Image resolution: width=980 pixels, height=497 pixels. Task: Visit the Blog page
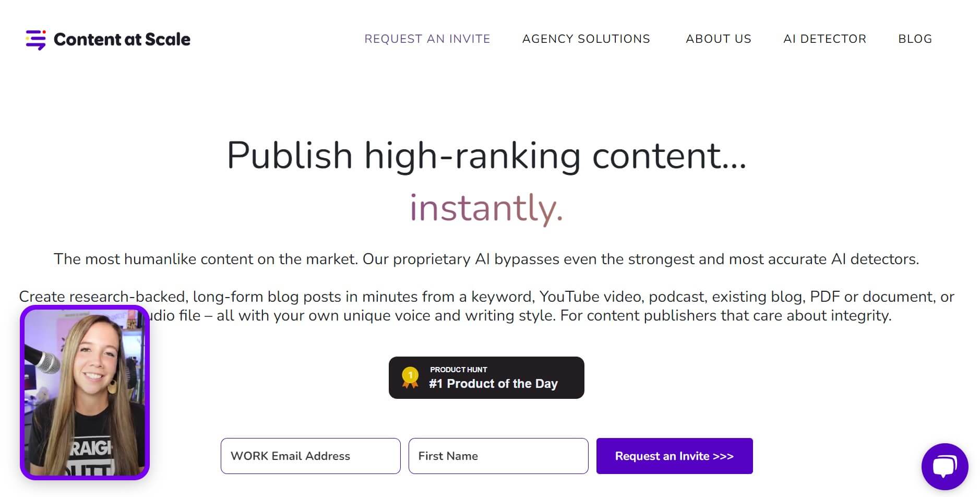[915, 39]
